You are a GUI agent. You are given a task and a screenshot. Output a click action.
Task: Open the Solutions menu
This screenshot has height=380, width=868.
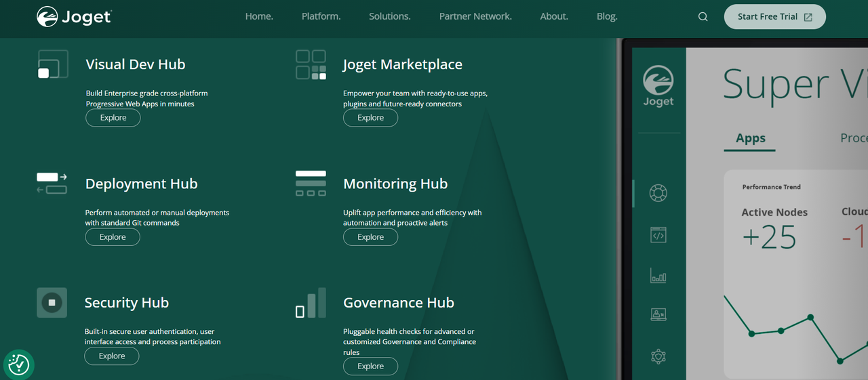click(x=390, y=16)
